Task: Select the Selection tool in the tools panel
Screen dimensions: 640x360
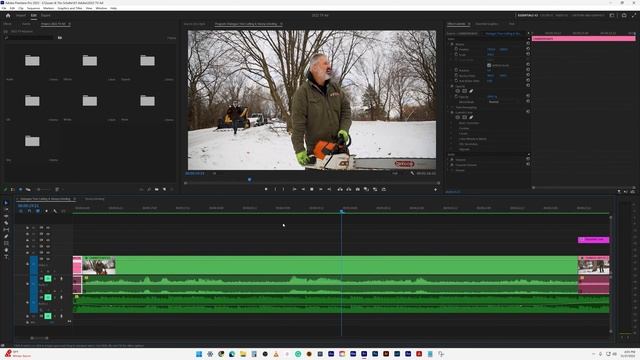Action: [6, 203]
